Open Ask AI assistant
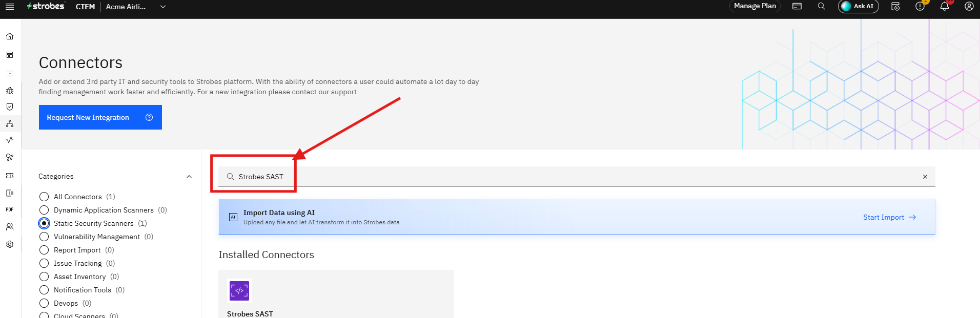The width and height of the screenshot is (980, 318). click(858, 6)
